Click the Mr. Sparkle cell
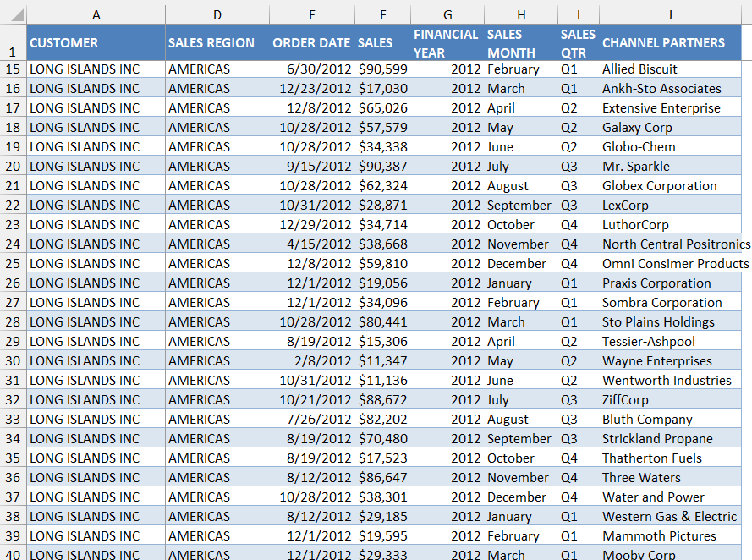 (670, 167)
